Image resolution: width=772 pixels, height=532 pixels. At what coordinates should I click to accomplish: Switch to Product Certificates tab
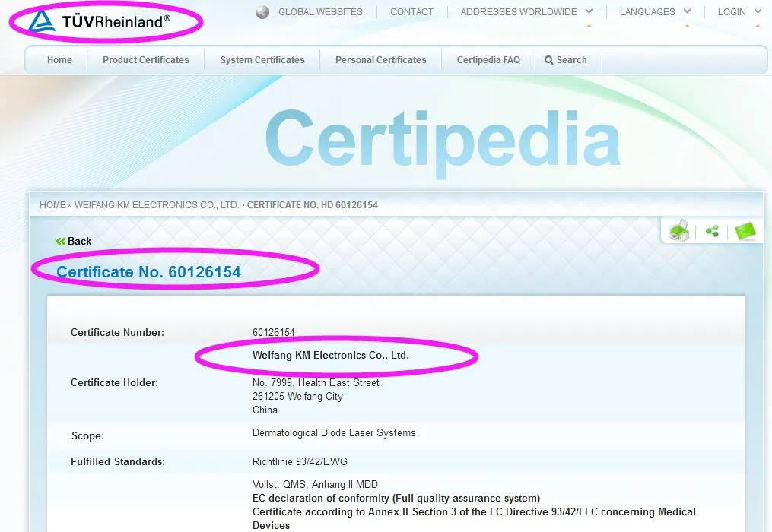(146, 60)
